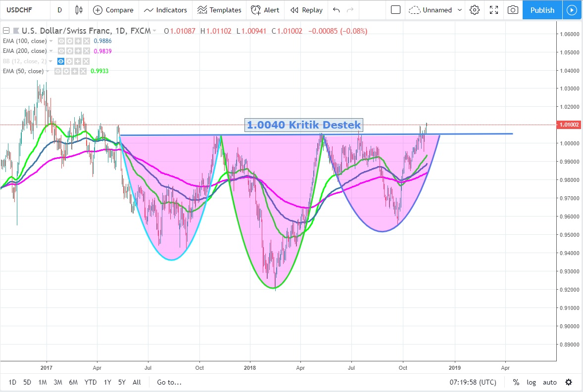Image resolution: width=583 pixels, height=392 pixels.
Task: Take a chart snapshot with camera icon
Action: (x=513, y=10)
